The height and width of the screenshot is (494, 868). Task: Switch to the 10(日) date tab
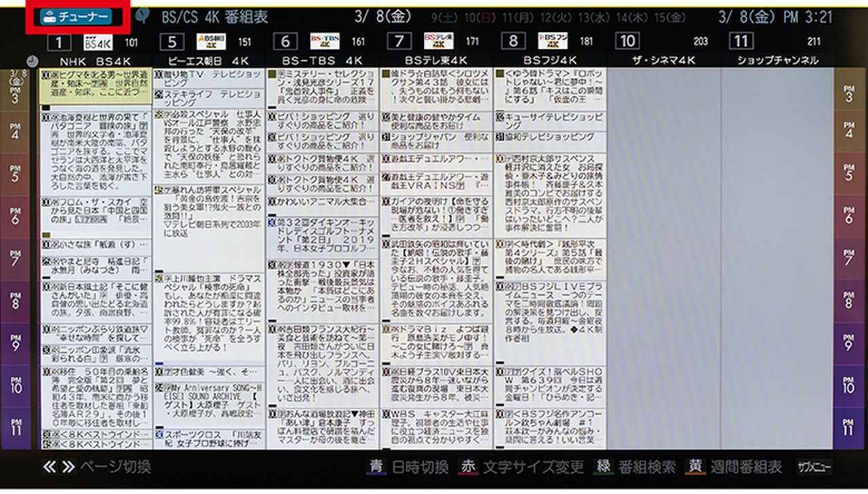coord(478,18)
